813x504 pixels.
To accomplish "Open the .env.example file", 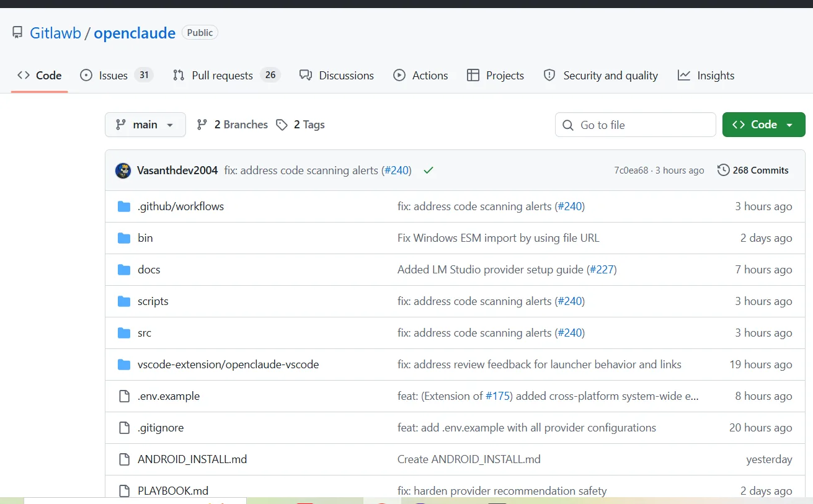I will (169, 396).
